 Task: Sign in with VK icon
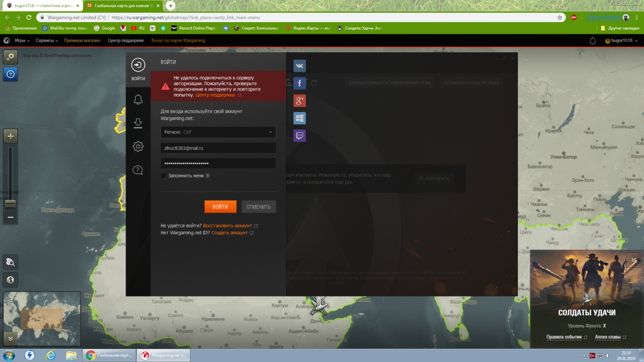pyautogui.click(x=299, y=66)
